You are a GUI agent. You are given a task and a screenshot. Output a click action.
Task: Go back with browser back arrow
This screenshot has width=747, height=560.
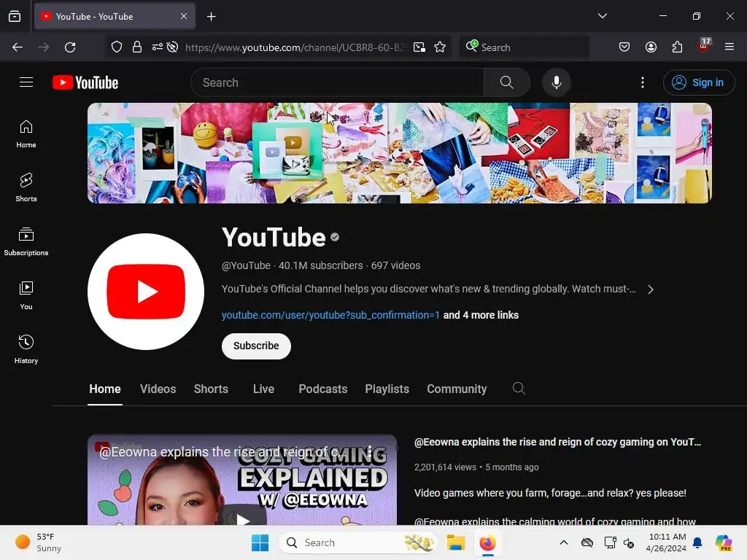[18, 47]
